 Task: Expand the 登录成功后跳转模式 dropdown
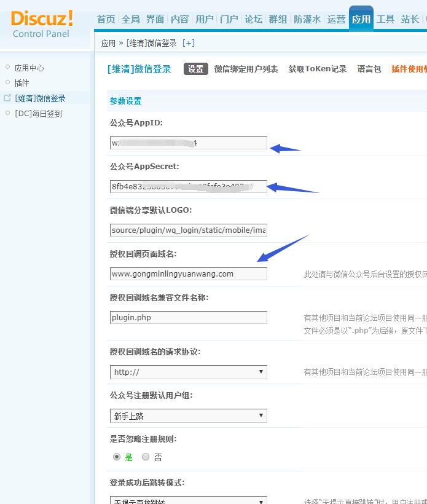coord(188,500)
